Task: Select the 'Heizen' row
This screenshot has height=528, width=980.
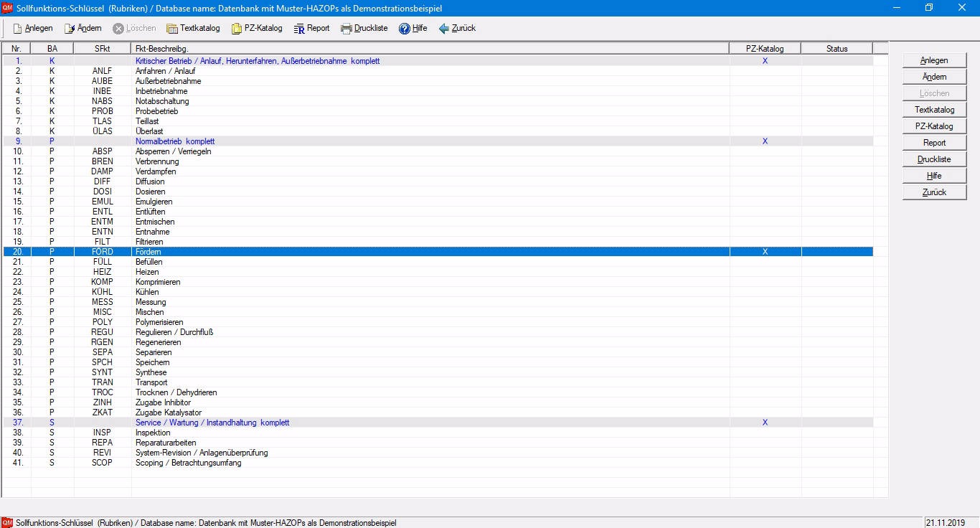Action: pos(438,272)
